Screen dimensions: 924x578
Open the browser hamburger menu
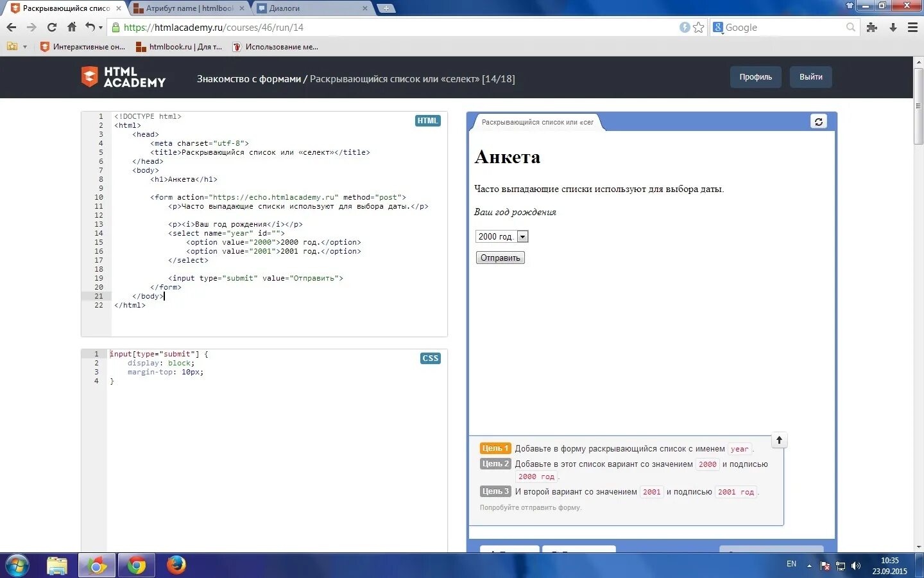pyautogui.click(x=912, y=27)
